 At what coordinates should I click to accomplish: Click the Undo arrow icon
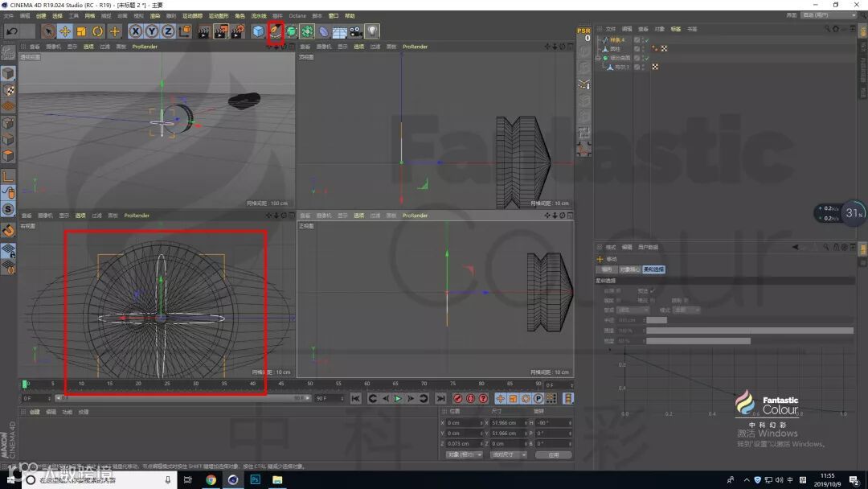[x=12, y=31]
